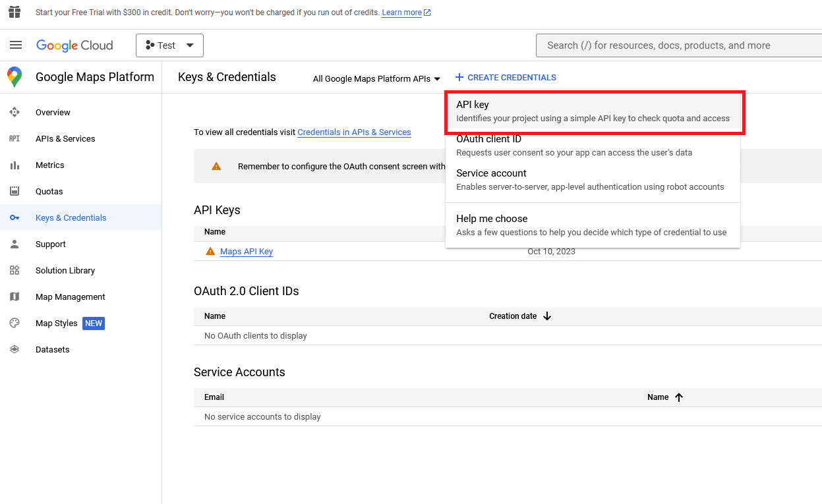Image resolution: width=822 pixels, height=504 pixels.
Task: Open the Maps API Key link
Action: pyautogui.click(x=246, y=251)
